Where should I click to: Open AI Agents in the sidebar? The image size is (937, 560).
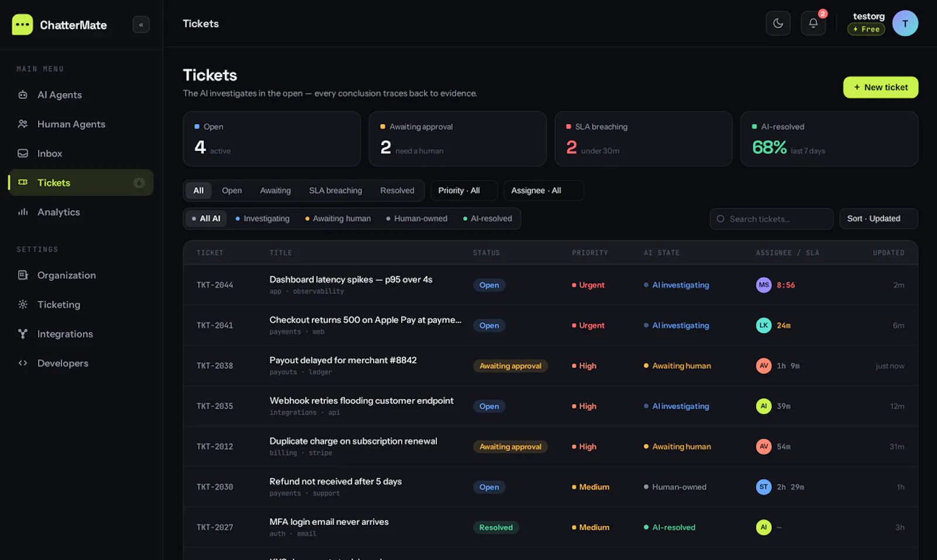click(x=81, y=95)
